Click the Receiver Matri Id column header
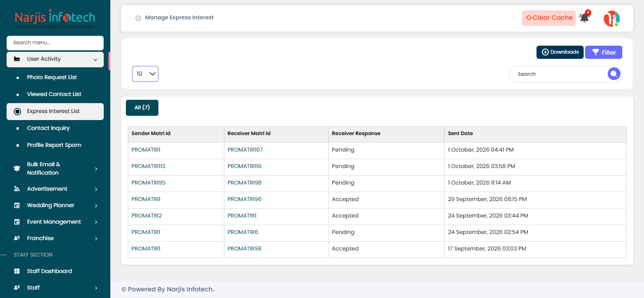This screenshot has width=644, height=298. 276,134
